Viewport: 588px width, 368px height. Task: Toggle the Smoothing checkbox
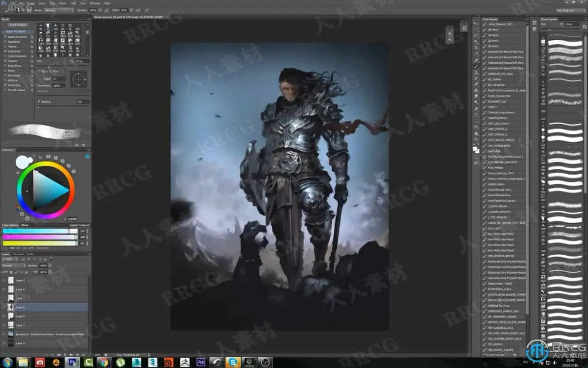(x=5, y=85)
